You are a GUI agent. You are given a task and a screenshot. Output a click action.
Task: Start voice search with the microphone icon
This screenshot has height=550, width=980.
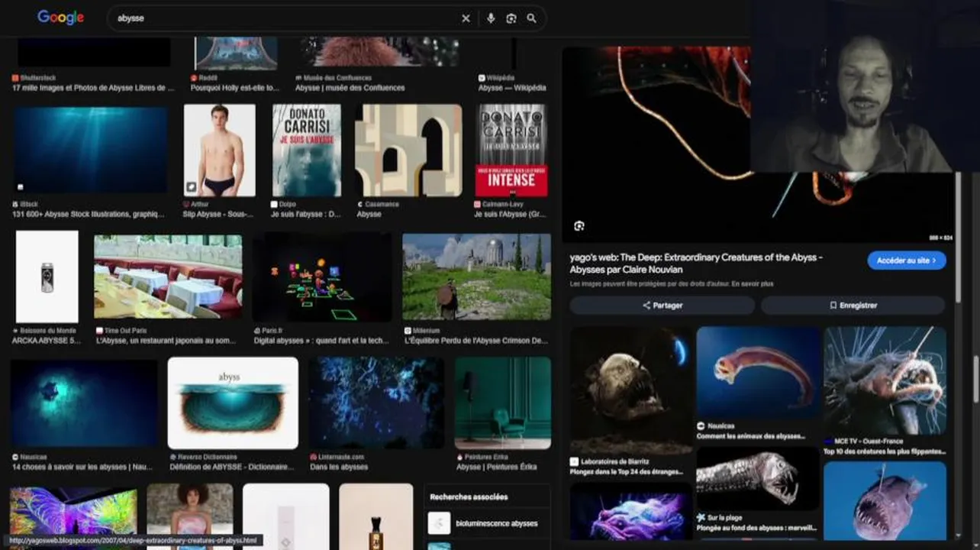click(491, 18)
